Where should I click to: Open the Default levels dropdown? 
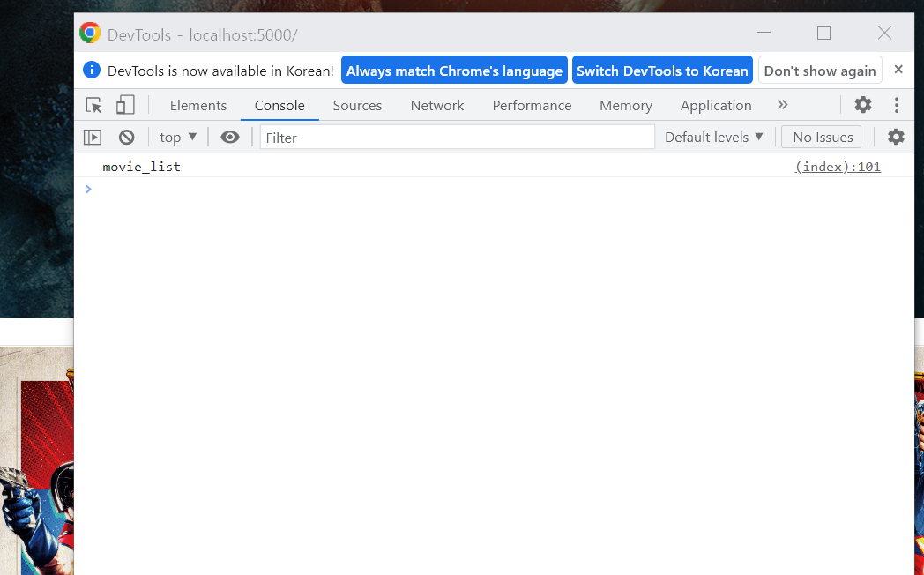click(x=713, y=138)
